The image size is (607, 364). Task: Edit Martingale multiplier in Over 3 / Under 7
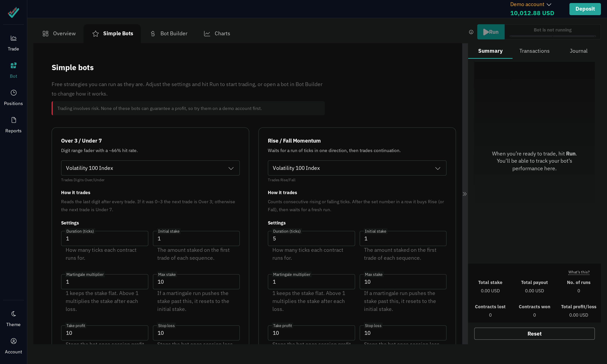pos(105,282)
